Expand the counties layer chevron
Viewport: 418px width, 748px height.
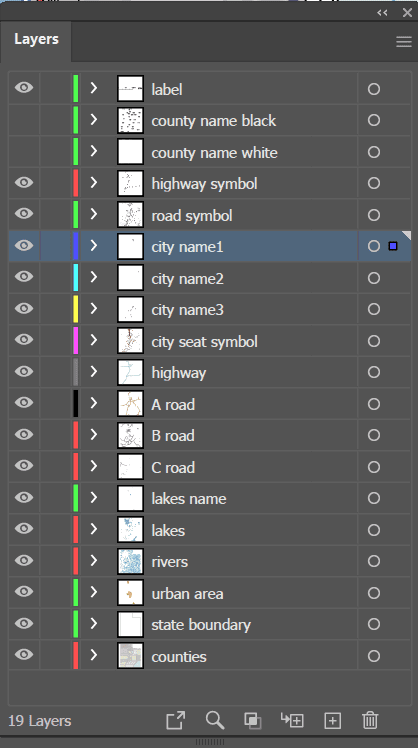click(x=94, y=655)
